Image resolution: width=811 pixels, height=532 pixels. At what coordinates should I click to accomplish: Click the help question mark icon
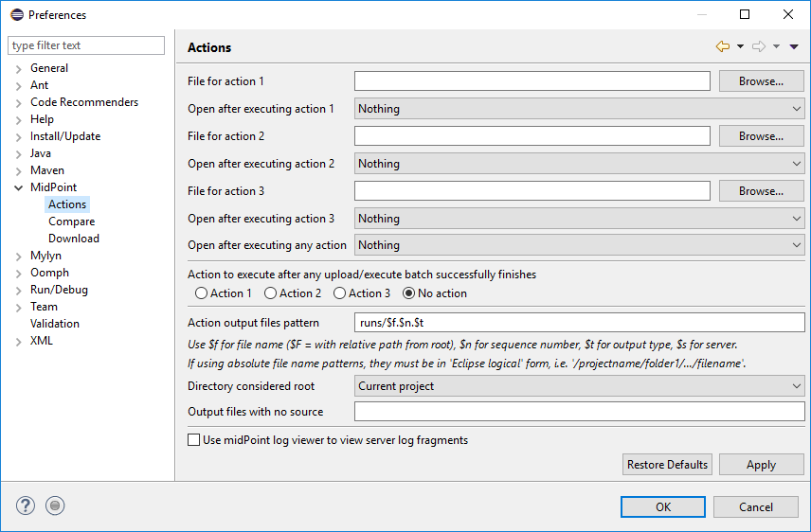[26, 505]
